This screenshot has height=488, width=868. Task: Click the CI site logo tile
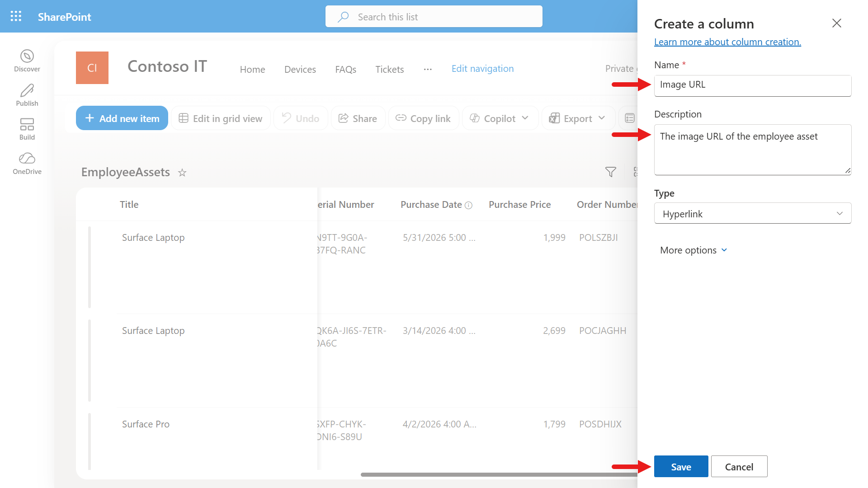coord(92,68)
